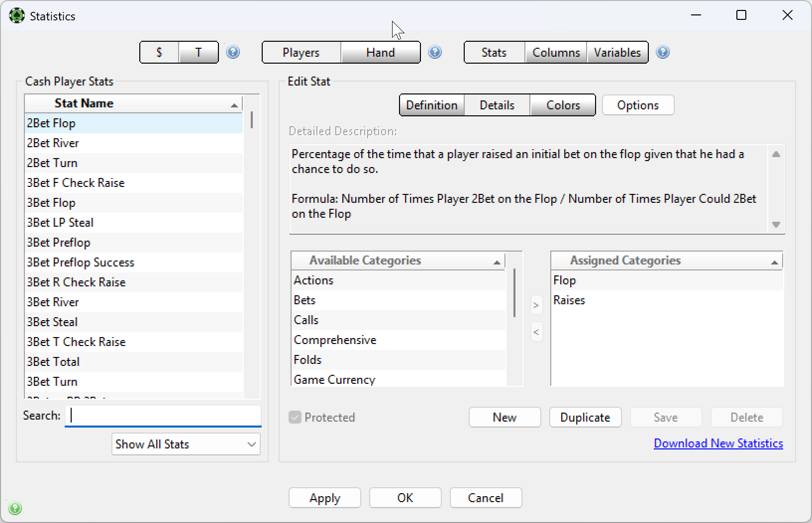Select Comprehensive in Available Categories
Image resolution: width=812 pixels, height=523 pixels.
(398, 340)
